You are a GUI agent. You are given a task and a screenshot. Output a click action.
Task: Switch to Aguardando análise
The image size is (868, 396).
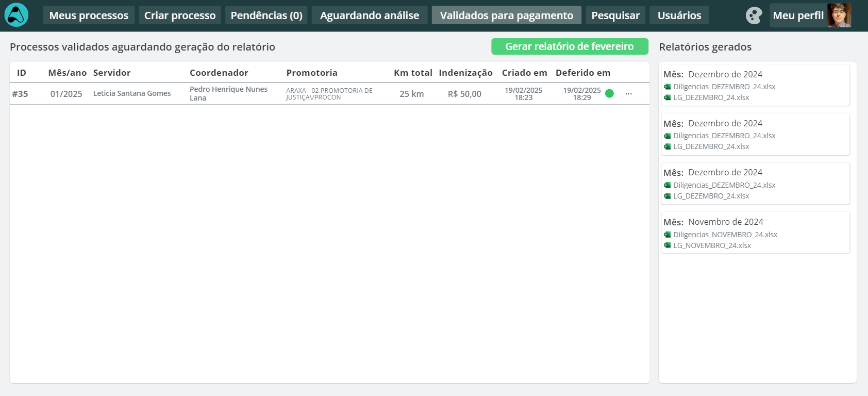pos(370,15)
